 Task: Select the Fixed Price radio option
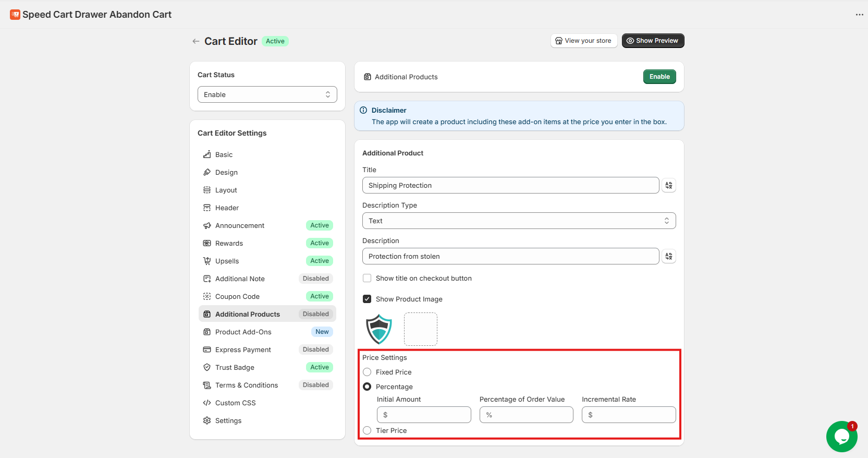pyautogui.click(x=367, y=372)
